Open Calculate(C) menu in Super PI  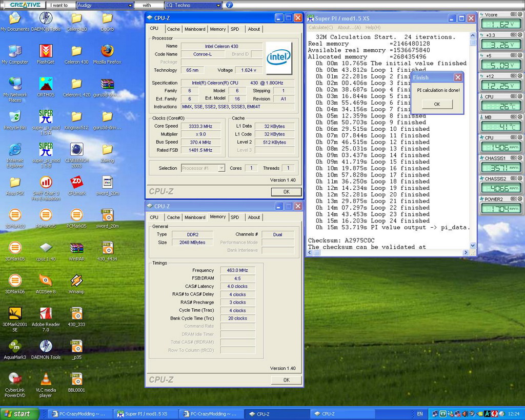(x=320, y=28)
